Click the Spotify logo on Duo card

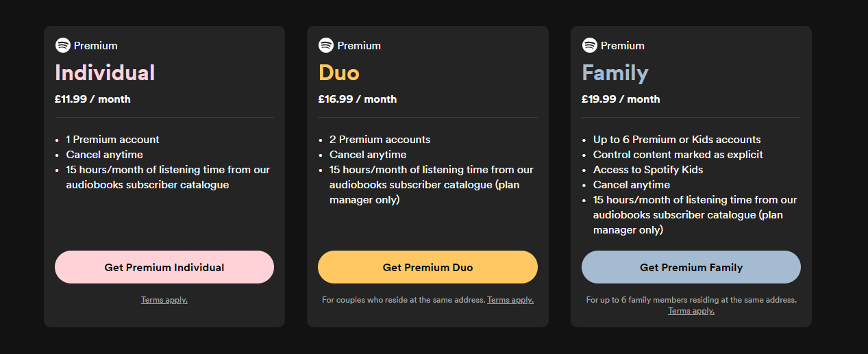(x=325, y=45)
